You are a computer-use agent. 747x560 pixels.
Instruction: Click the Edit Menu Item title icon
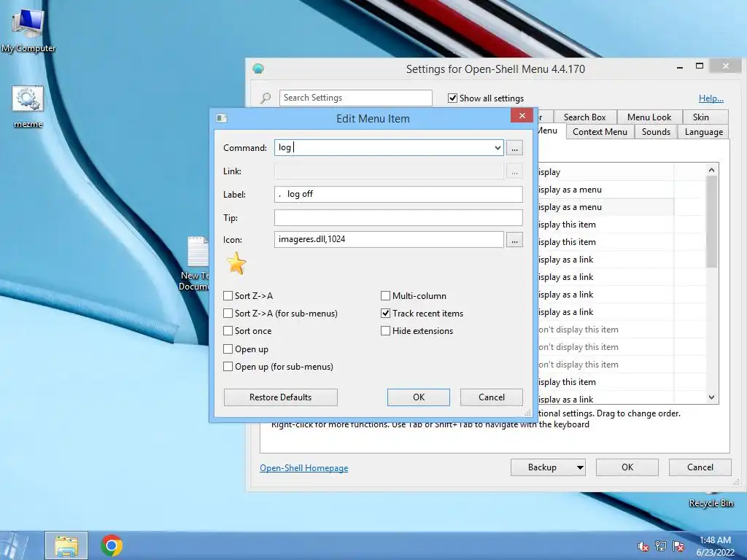pyautogui.click(x=222, y=118)
